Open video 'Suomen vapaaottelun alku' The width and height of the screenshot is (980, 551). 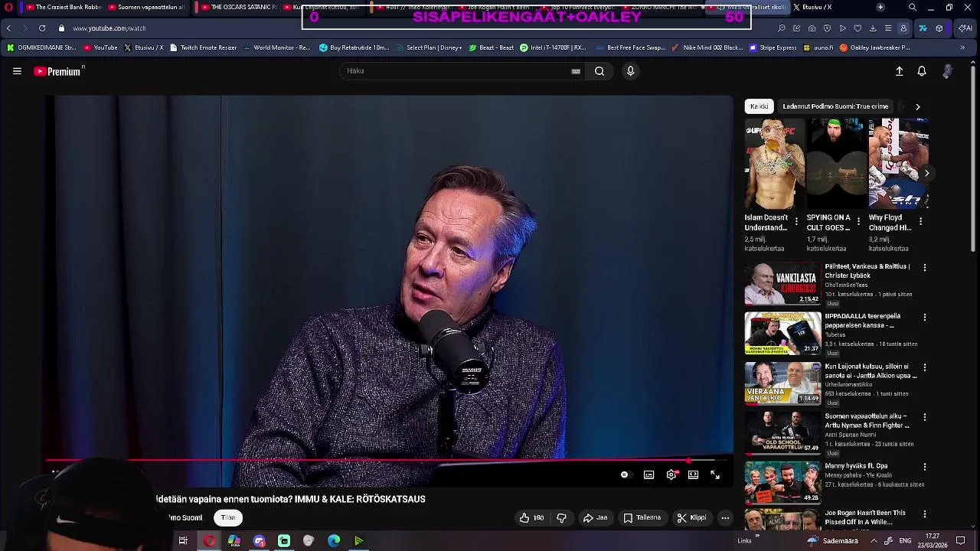point(867,421)
